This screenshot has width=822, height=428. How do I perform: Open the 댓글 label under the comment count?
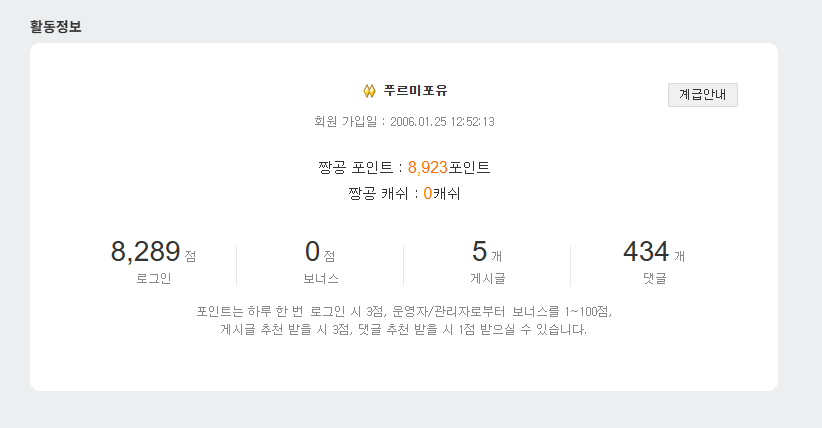click(x=654, y=278)
